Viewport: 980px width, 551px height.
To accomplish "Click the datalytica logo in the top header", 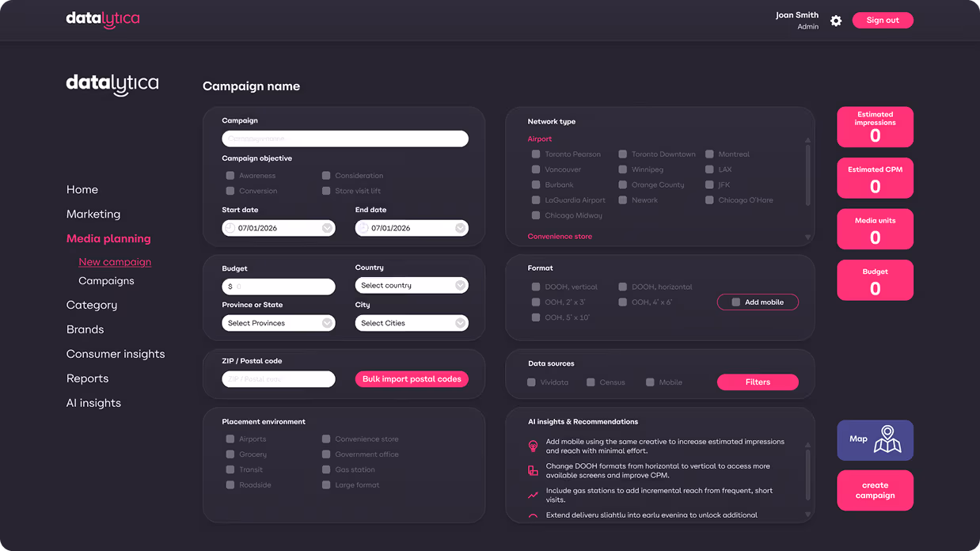I will [x=103, y=19].
